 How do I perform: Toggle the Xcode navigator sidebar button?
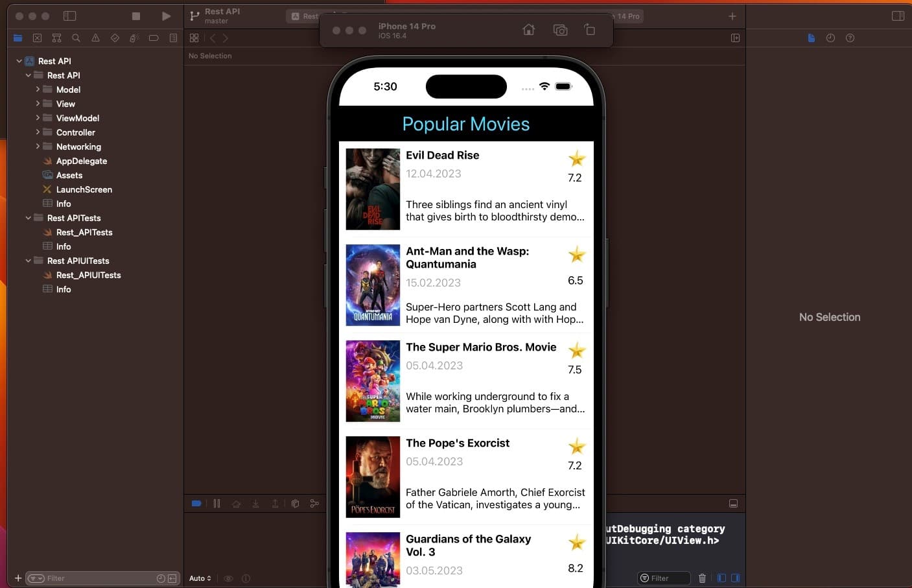click(x=69, y=16)
